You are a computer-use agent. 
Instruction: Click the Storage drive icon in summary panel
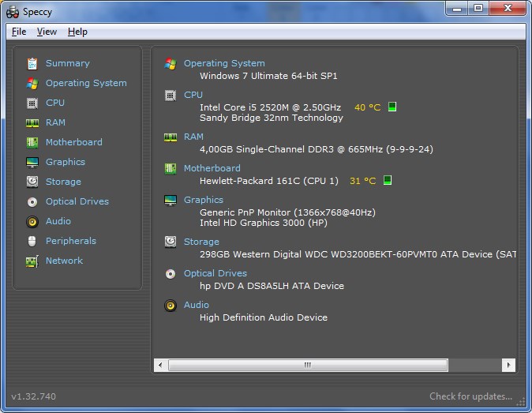pyautogui.click(x=170, y=242)
